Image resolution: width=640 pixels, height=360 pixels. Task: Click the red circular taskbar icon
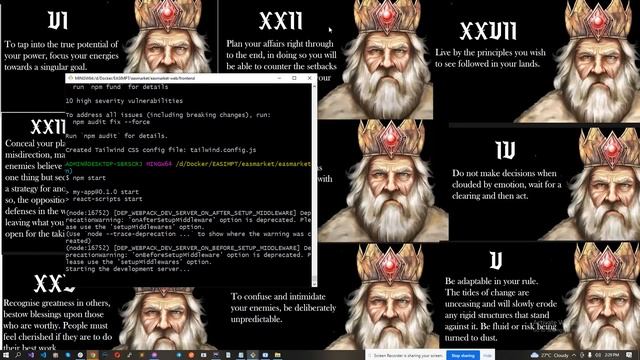(x=117, y=355)
